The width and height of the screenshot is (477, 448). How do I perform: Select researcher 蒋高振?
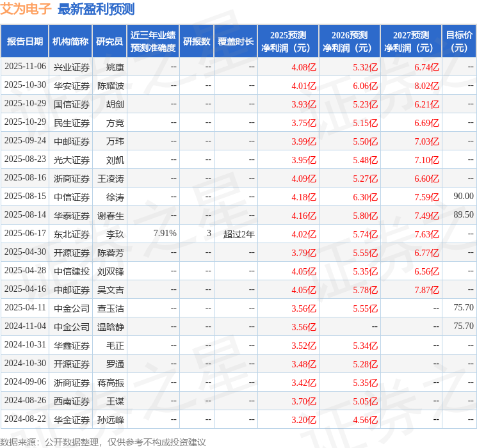(x=111, y=383)
